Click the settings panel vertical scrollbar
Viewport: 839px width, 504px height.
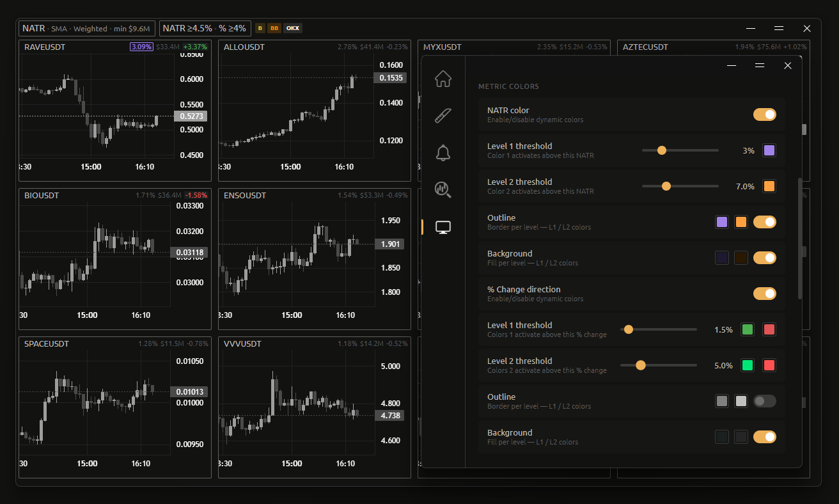point(799,238)
